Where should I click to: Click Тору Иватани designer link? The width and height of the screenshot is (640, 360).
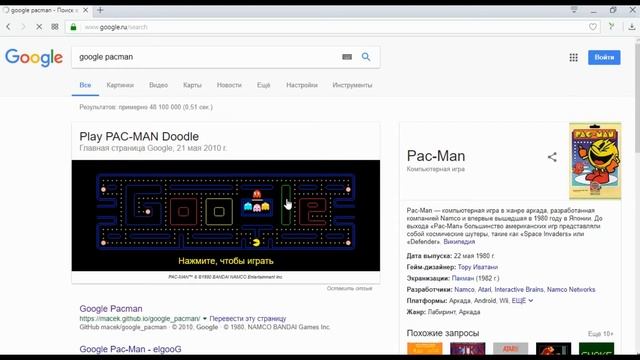click(x=478, y=267)
